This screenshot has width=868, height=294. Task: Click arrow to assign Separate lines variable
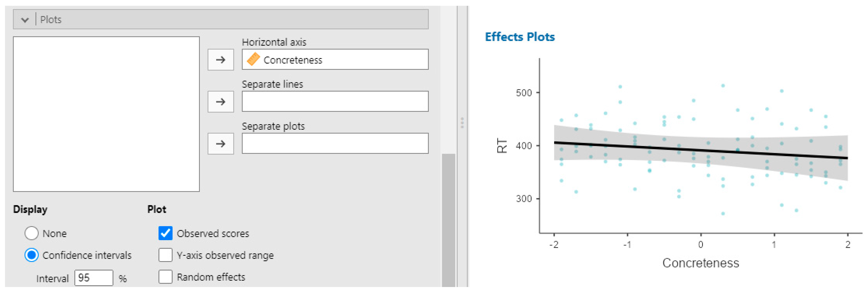(x=220, y=102)
